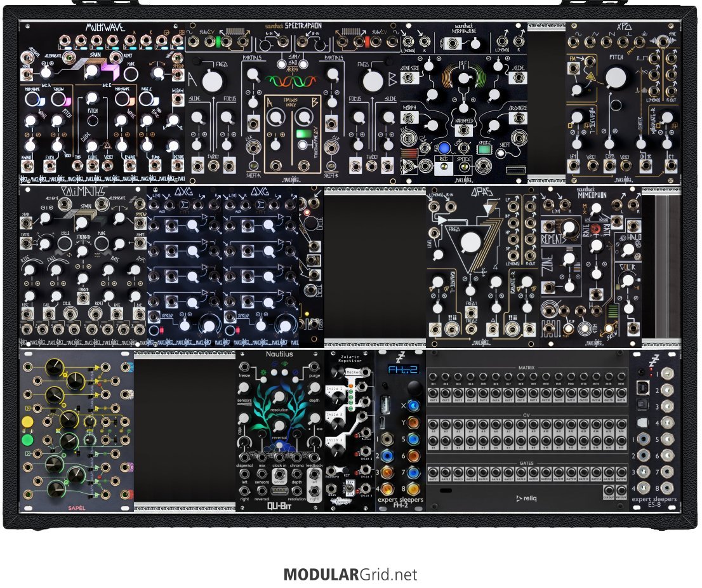Click the Nautilus purge input jack
Image resolution: width=702 pixels, height=588 pixels.
pyautogui.click(x=314, y=368)
